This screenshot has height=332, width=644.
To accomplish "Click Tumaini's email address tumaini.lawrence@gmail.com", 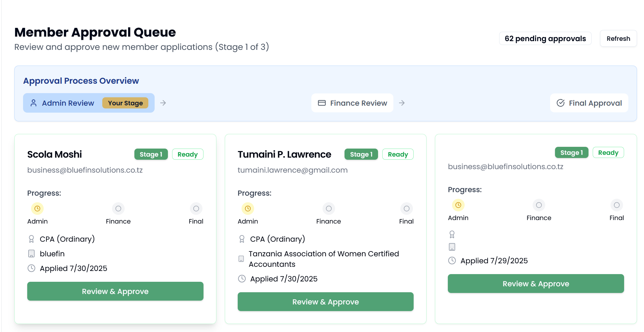I will click(293, 170).
